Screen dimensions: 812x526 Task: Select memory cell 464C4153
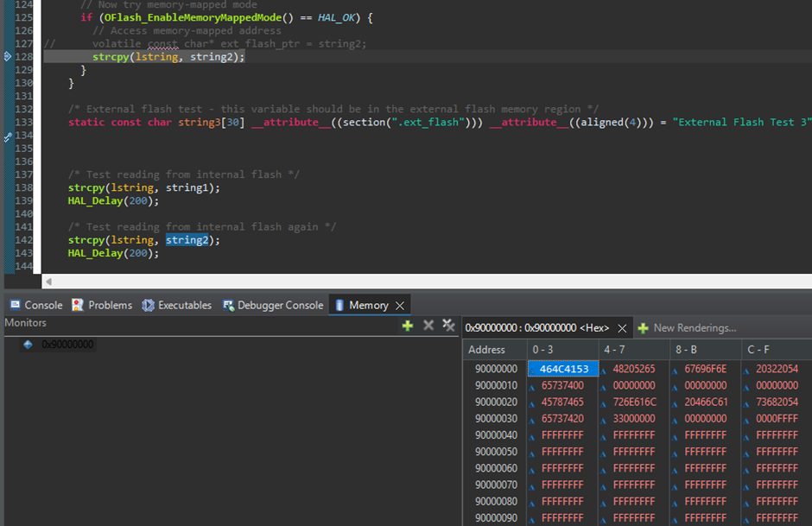click(x=563, y=370)
